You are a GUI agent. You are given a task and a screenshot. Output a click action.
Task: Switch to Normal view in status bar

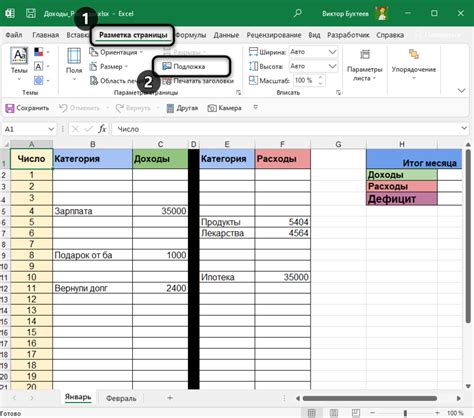coord(311,413)
